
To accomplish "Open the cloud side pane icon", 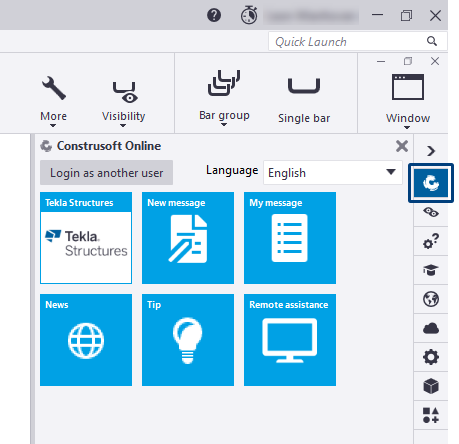I will click(x=431, y=328).
